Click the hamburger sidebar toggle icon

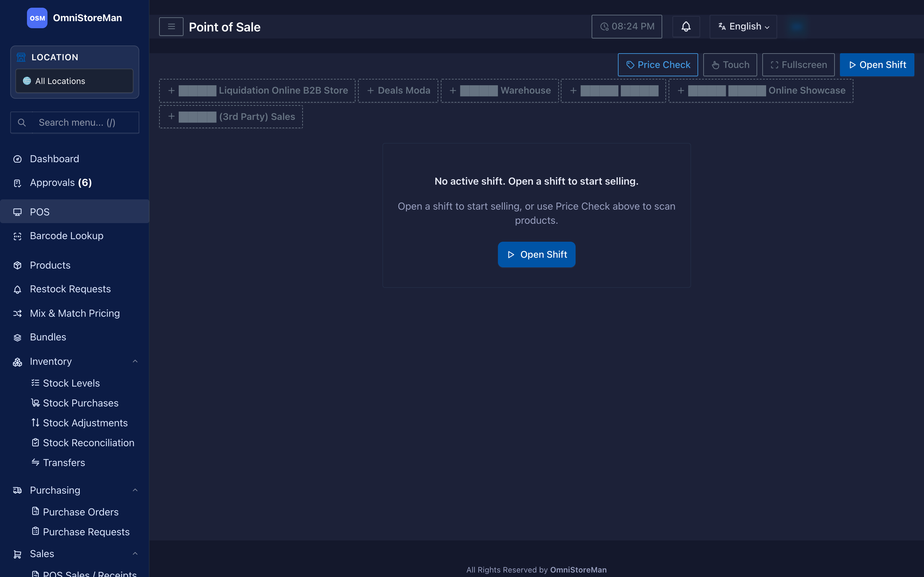click(x=171, y=27)
